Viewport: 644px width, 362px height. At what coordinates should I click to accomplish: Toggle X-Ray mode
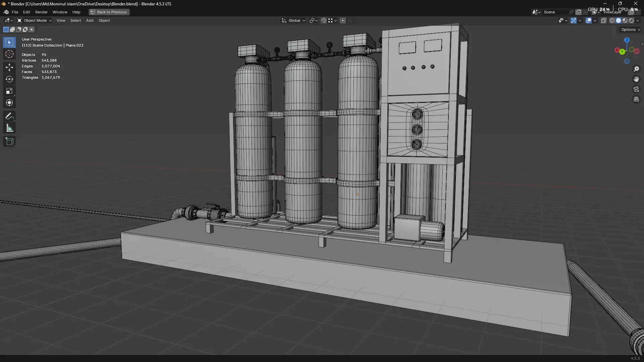click(x=604, y=20)
